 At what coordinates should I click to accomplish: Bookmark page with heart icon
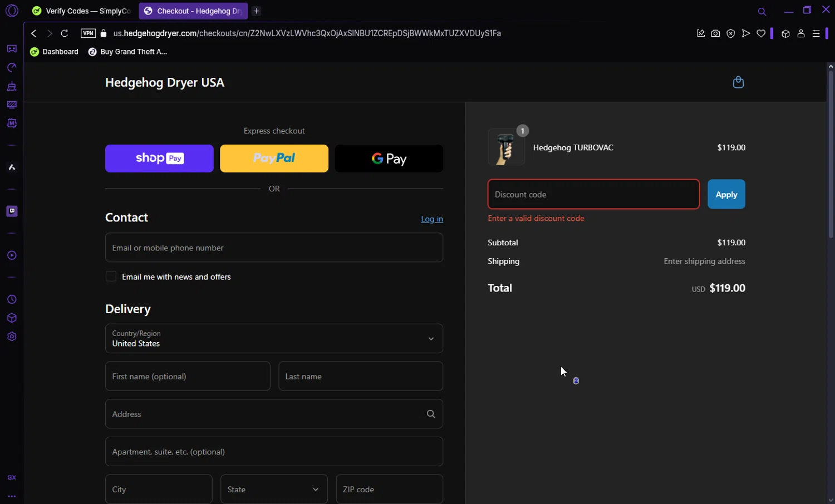point(761,33)
